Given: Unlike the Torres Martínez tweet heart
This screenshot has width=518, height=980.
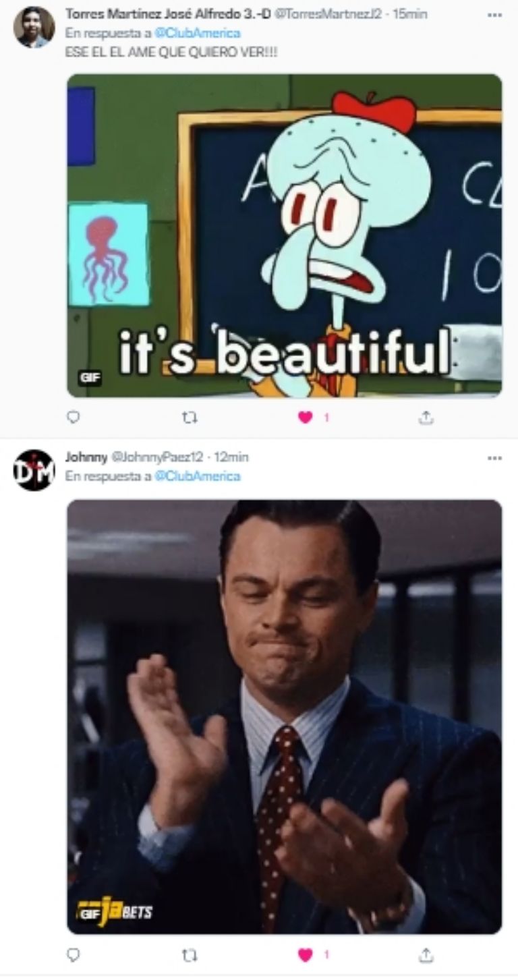Looking at the screenshot, I should click(305, 417).
